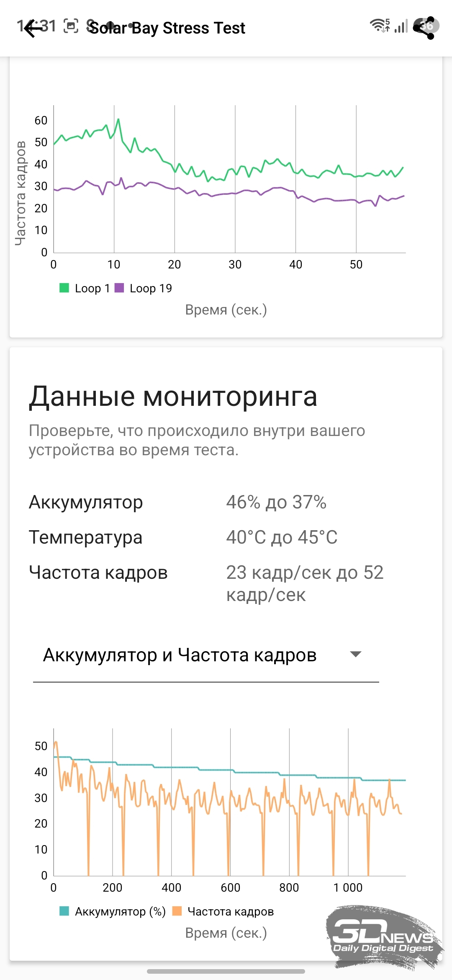Tap the battery value 46% до 37%
Image resolution: width=452 pixels, height=980 pixels.
(x=276, y=502)
